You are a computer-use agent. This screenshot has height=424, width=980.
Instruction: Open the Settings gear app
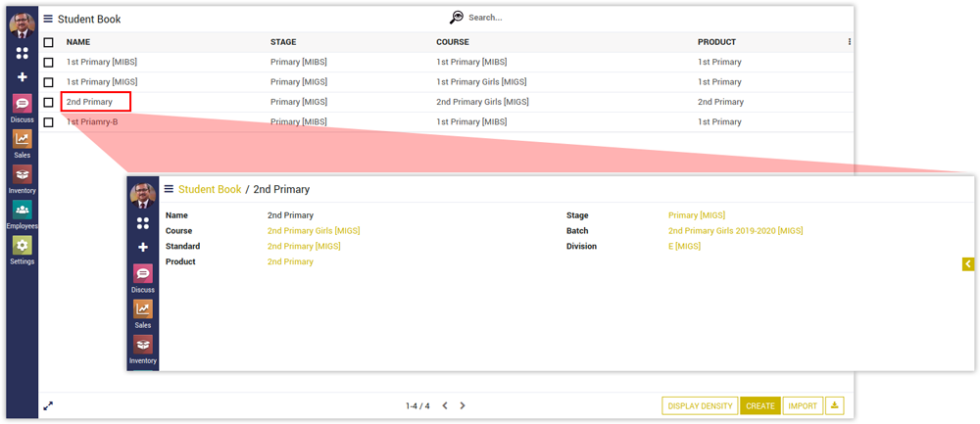tap(22, 246)
